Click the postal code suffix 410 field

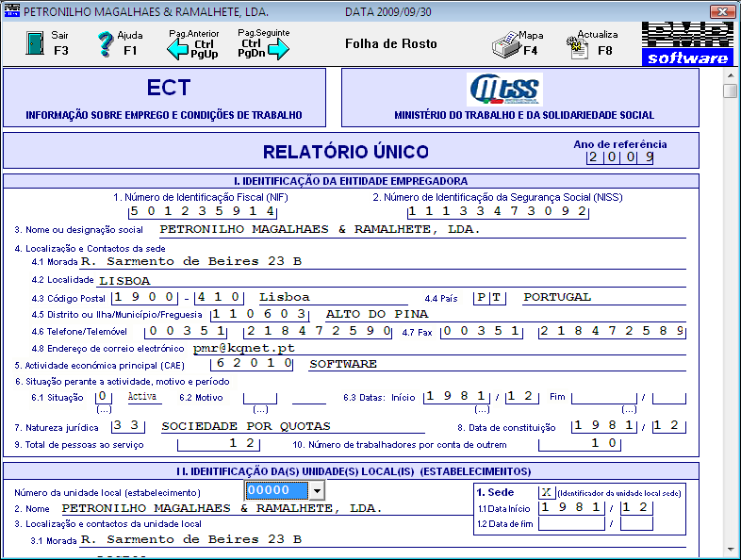click(x=219, y=297)
